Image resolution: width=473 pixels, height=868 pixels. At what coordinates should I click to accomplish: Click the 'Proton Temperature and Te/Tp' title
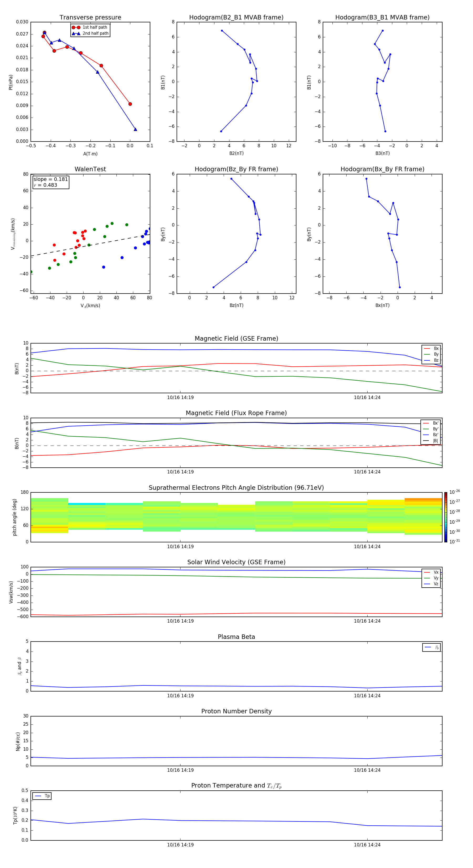click(x=236, y=786)
